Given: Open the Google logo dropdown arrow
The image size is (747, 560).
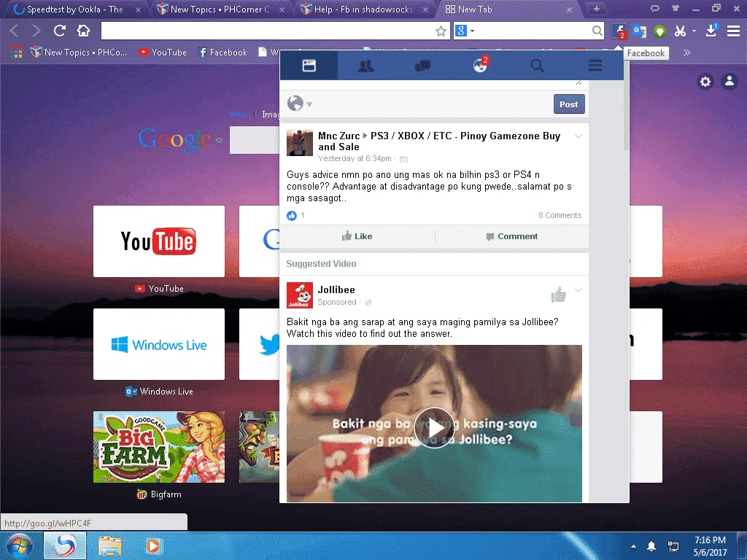Looking at the screenshot, I should (219, 141).
